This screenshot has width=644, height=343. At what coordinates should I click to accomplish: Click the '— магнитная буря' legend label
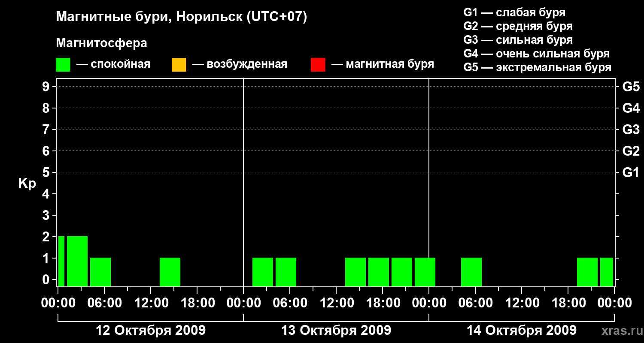pos(383,64)
